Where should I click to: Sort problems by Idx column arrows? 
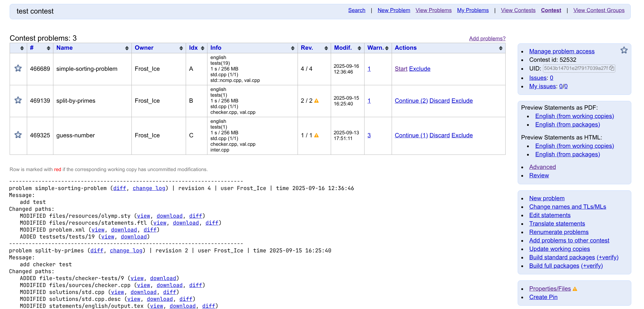[202, 48]
